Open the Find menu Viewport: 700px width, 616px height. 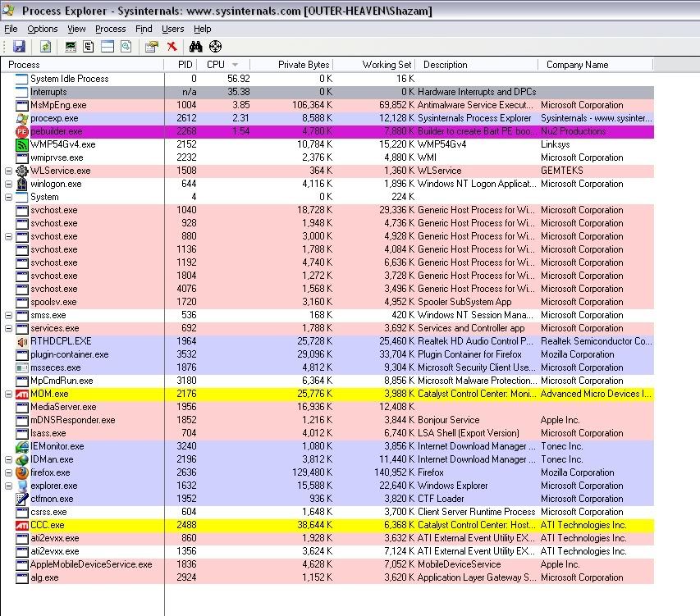(144, 29)
